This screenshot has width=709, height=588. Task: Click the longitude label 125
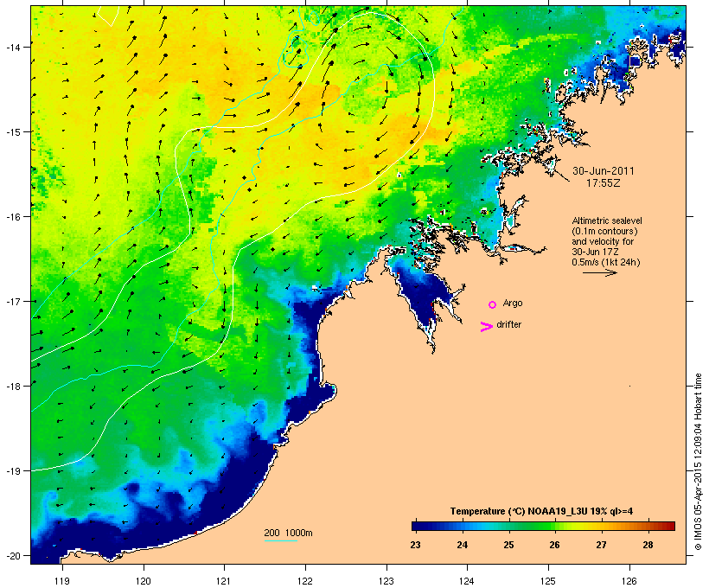point(548,581)
